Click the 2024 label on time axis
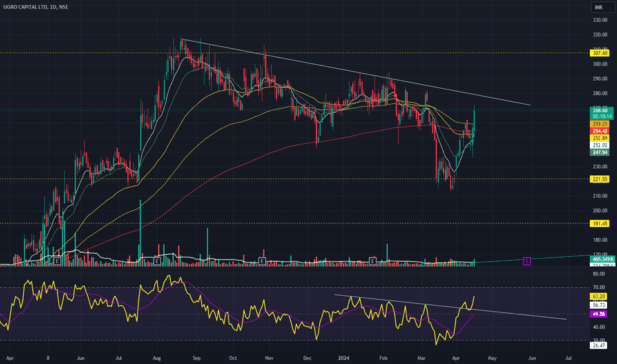 pyautogui.click(x=344, y=358)
